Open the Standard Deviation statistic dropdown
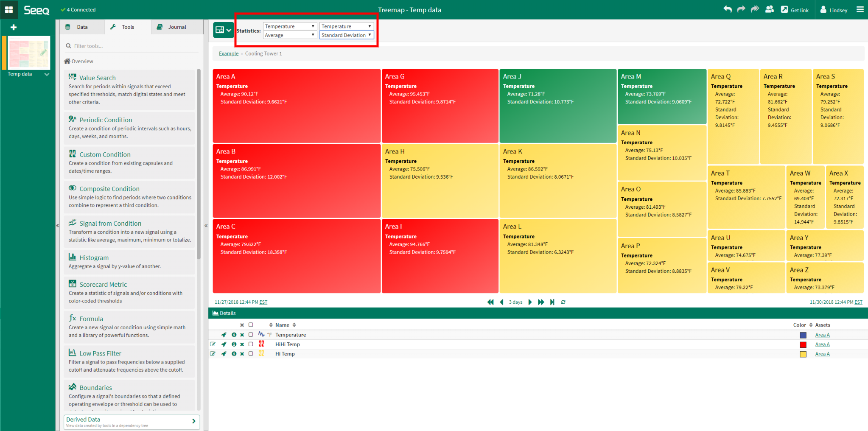868x431 pixels. (x=346, y=35)
